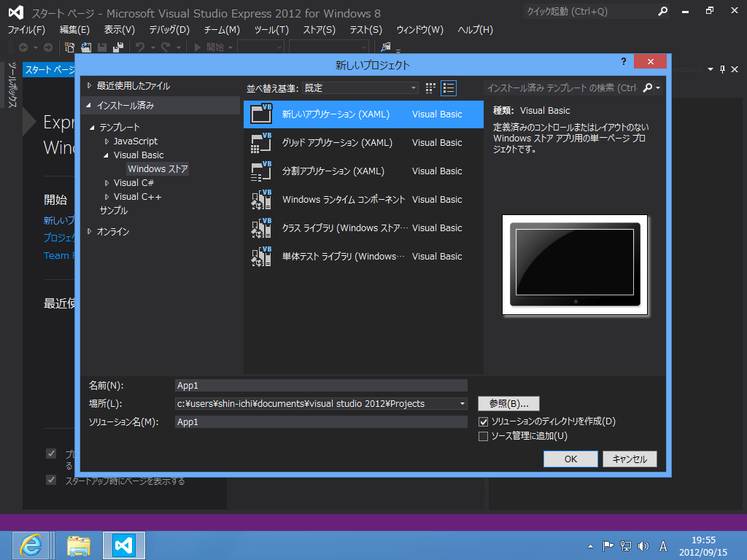747x560 pixels.
Task: Click the template search input box
Action: point(562,87)
